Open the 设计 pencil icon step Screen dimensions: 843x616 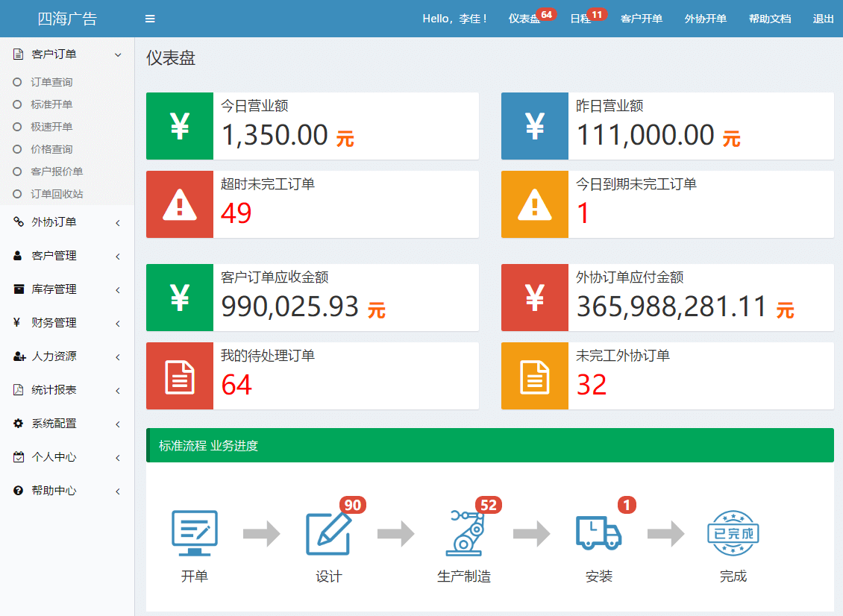coord(328,533)
